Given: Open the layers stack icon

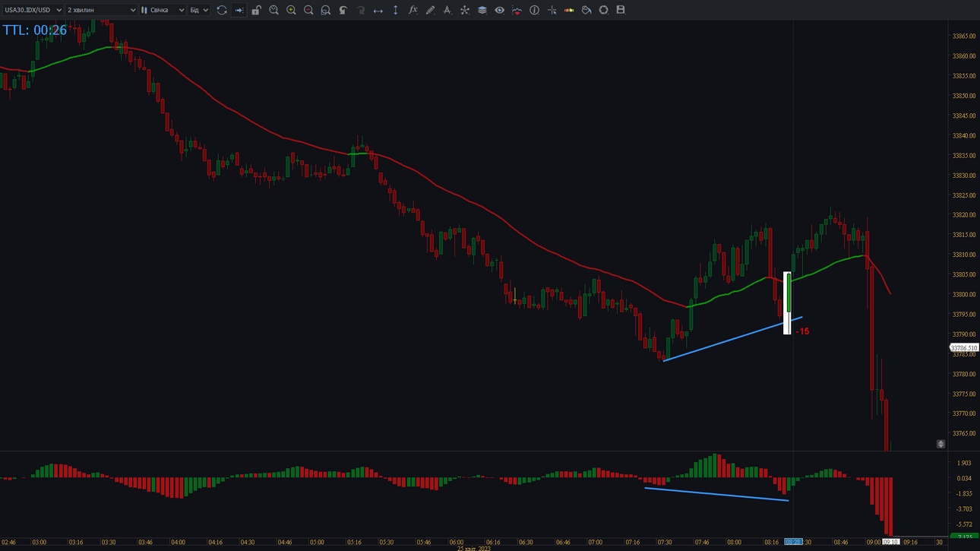Looking at the screenshot, I should tap(482, 10).
